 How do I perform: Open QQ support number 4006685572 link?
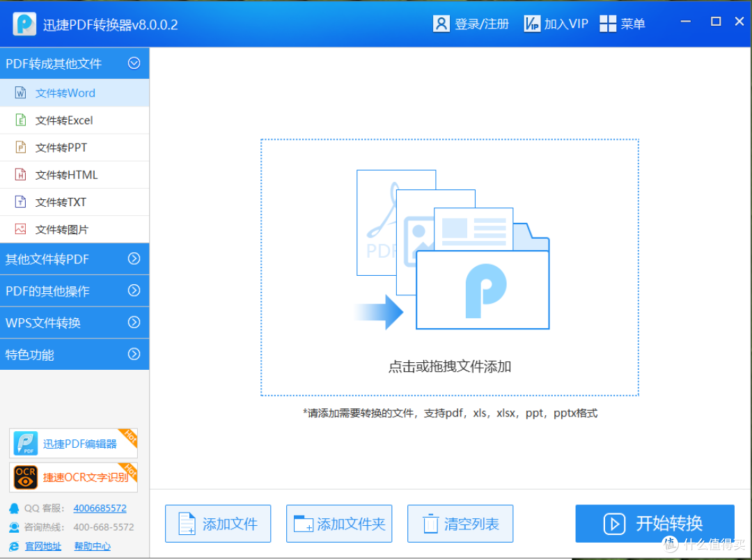100,508
